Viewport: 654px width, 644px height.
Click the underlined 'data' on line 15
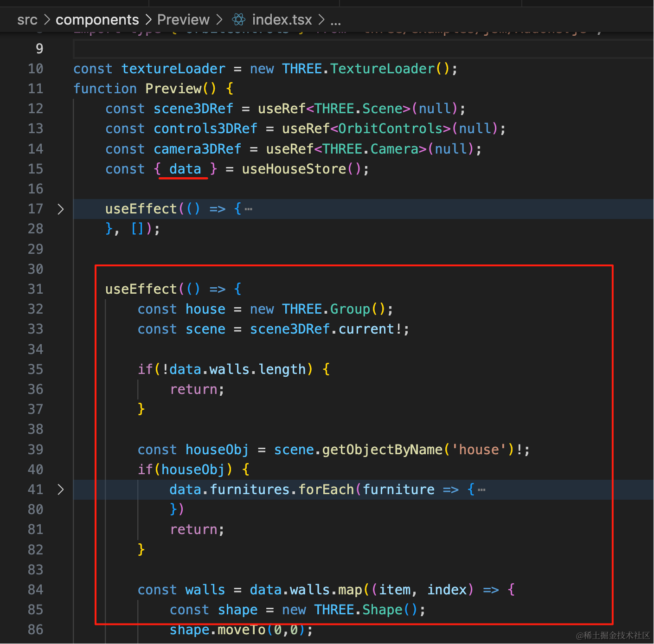(x=186, y=169)
